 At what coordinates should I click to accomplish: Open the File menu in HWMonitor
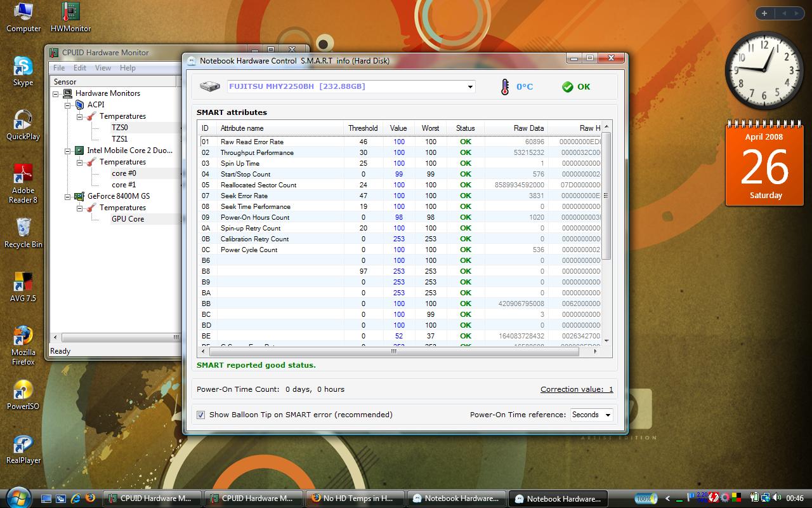59,68
